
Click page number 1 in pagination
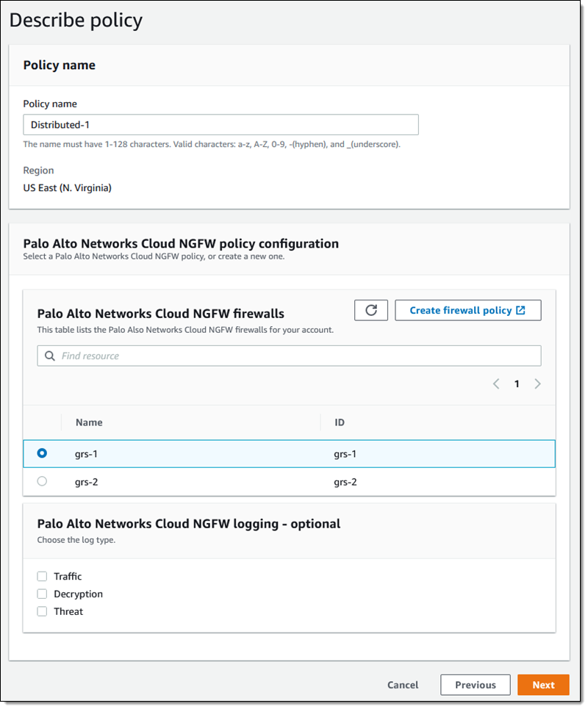[517, 384]
